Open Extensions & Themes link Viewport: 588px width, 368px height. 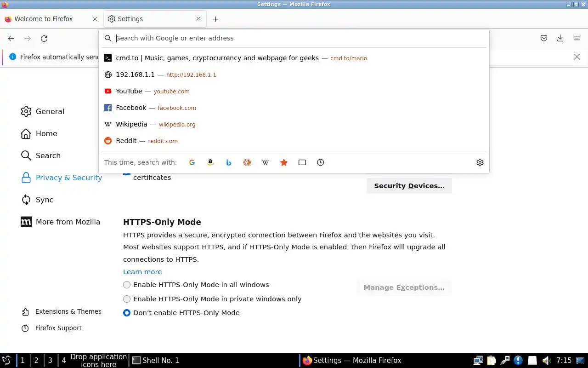coord(62,311)
